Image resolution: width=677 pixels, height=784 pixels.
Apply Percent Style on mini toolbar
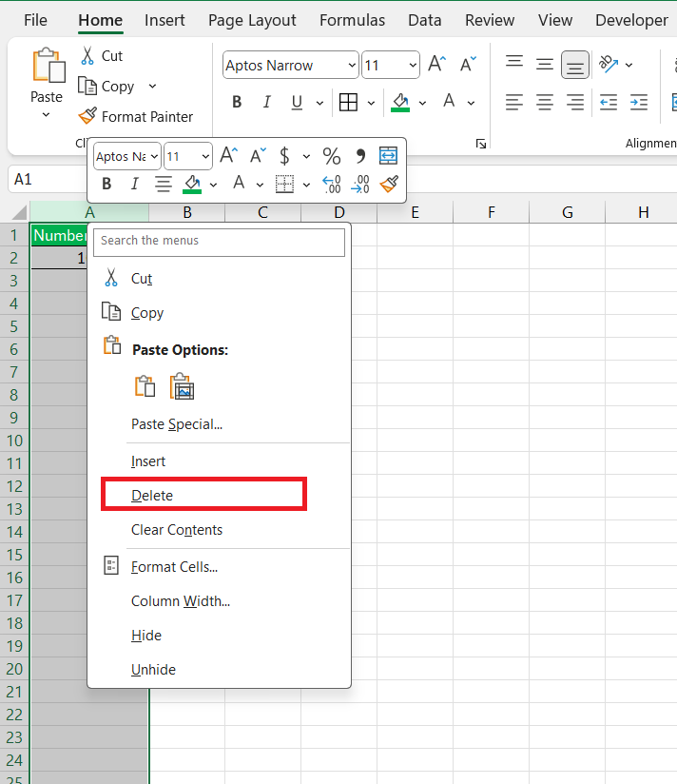coord(332,156)
